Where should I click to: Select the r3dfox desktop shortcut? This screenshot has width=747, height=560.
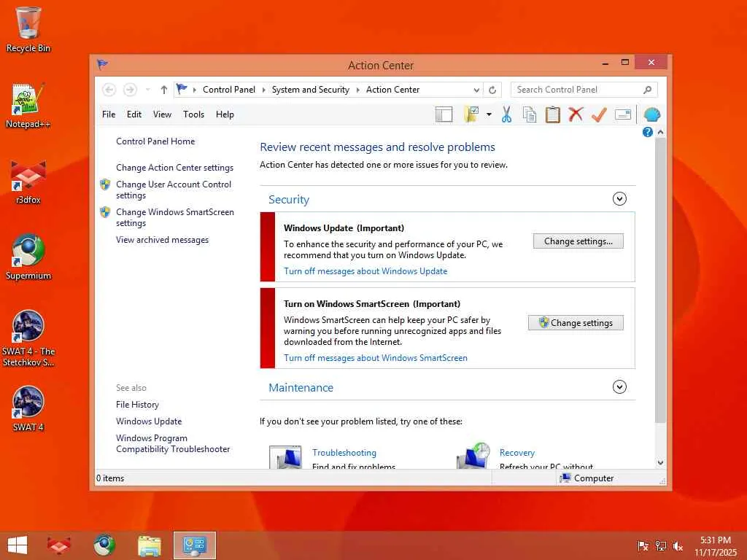tap(28, 182)
